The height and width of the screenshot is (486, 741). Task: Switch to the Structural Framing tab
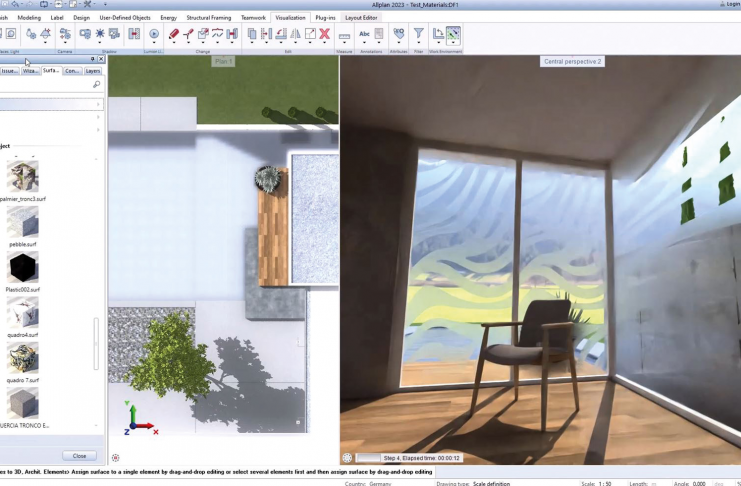pyautogui.click(x=208, y=17)
